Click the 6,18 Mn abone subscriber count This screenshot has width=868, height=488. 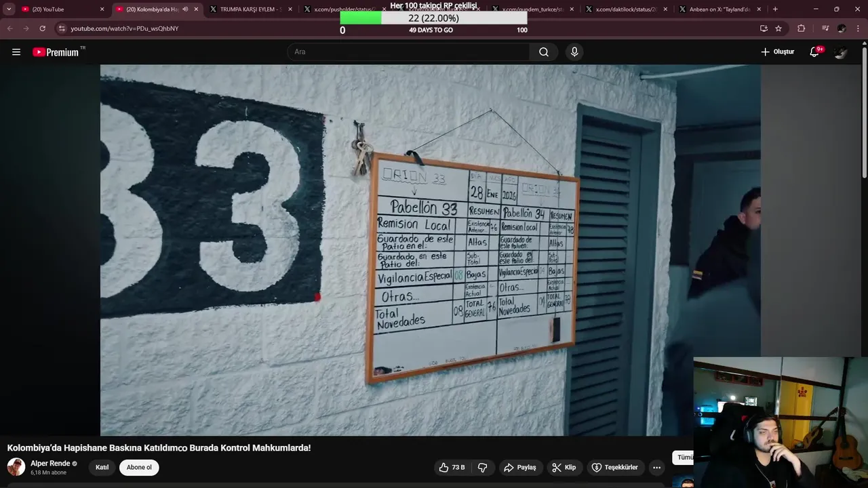[x=48, y=472]
